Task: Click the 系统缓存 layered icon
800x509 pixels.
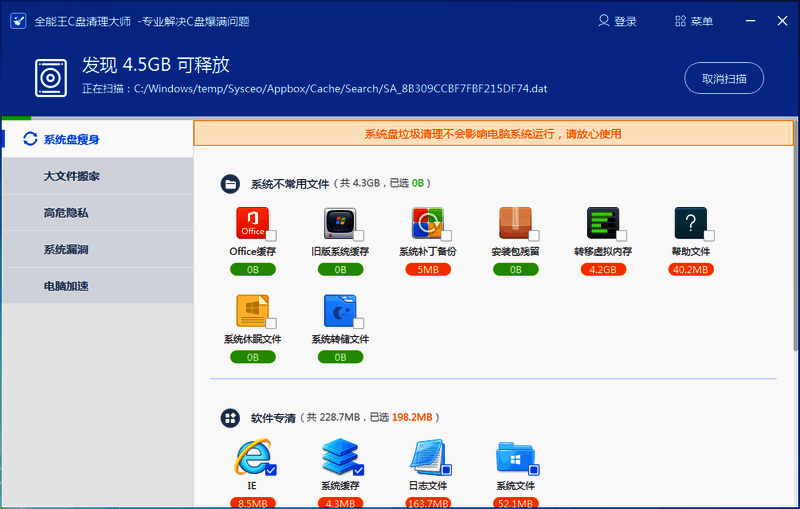Action: tap(340, 456)
